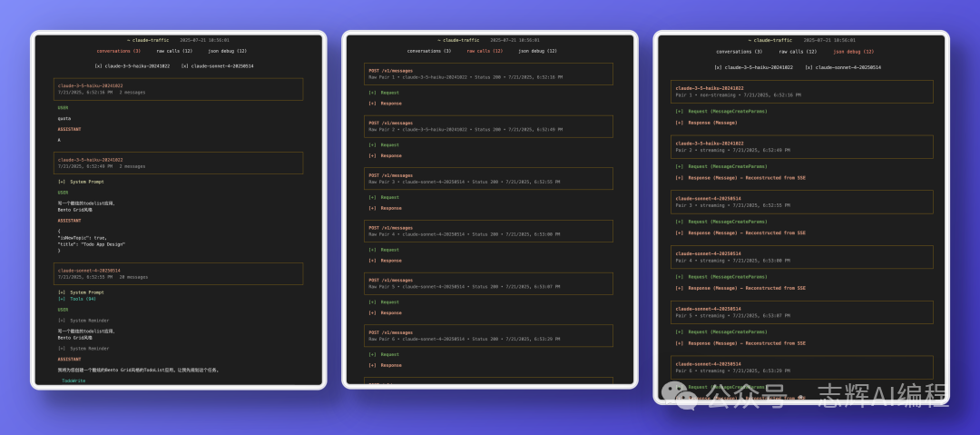Switch to raw calls tab in right panel
The image size is (980, 435).
click(x=797, y=52)
